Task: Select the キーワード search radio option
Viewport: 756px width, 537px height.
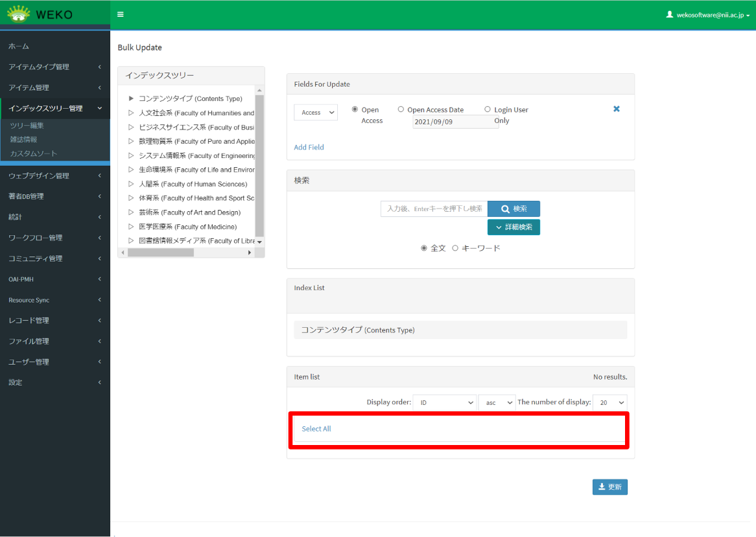Action: pyautogui.click(x=455, y=248)
